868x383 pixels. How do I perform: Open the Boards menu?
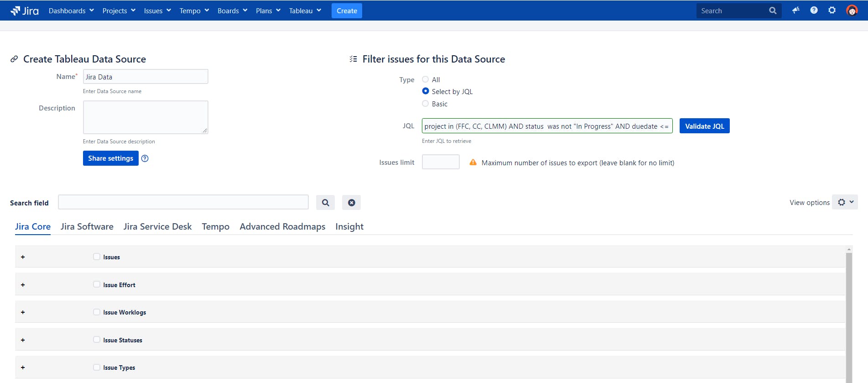click(x=232, y=10)
